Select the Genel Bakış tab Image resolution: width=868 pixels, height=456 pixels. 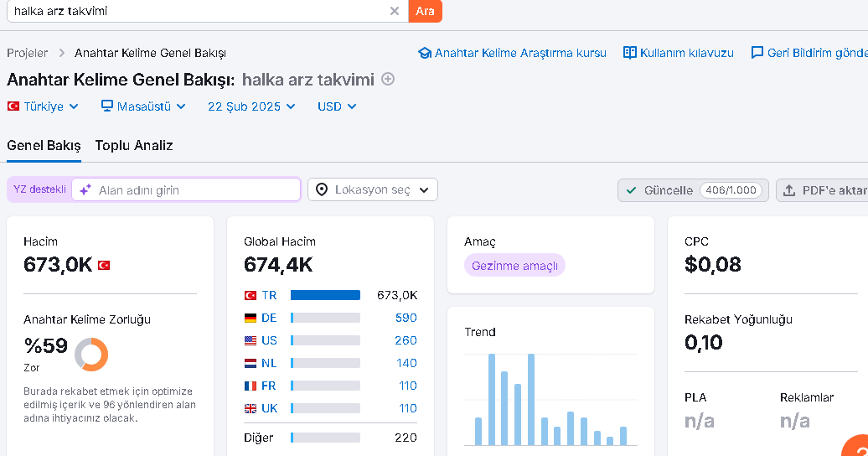point(44,146)
